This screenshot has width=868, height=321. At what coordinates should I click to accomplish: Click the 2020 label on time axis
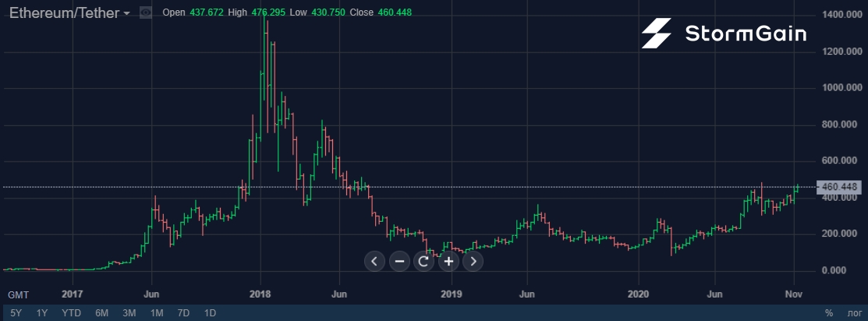pos(638,294)
